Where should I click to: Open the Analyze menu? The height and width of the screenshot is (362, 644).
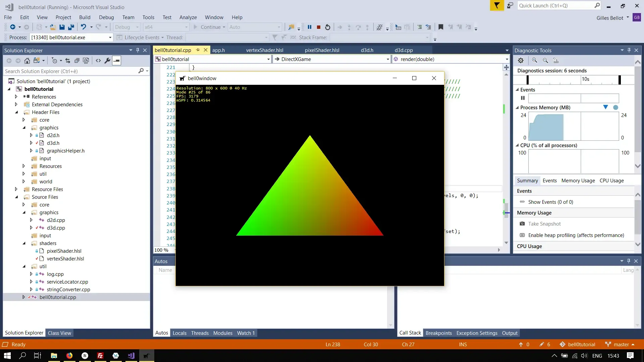[x=188, y=17]
